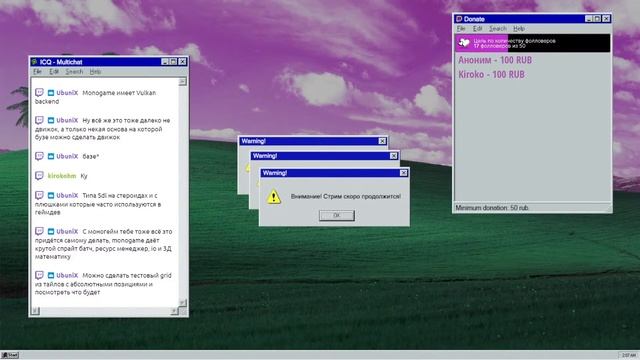The image size is (640, 360).
Task: Close the frontmost Warning! dialog
Action: [403, 173]
